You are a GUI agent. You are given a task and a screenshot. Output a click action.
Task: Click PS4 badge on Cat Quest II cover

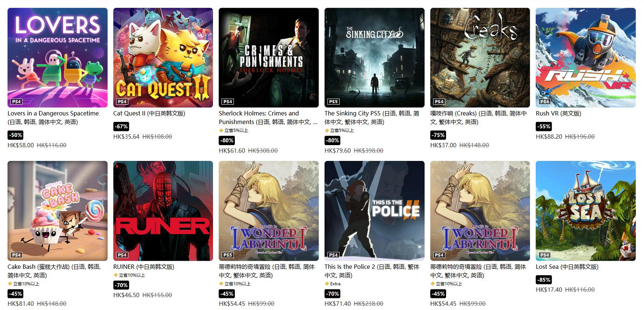point(122,102)
